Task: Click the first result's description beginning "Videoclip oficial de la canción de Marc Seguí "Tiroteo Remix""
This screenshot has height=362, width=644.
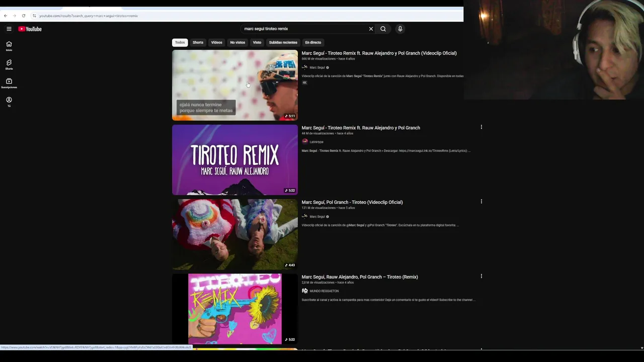Action: (382, 76)
